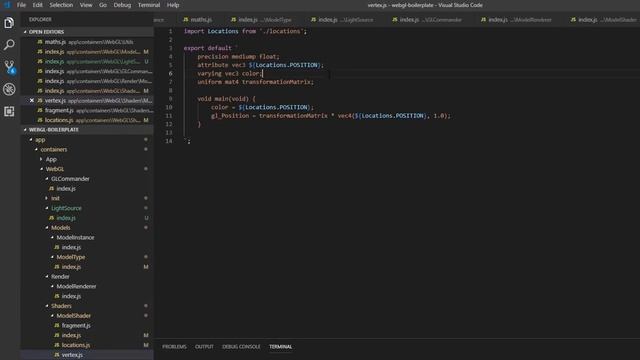Open the Source Control activity icon
Image resolution: width=640 pixels, height=360 pixels.
[x=9, y=67]
